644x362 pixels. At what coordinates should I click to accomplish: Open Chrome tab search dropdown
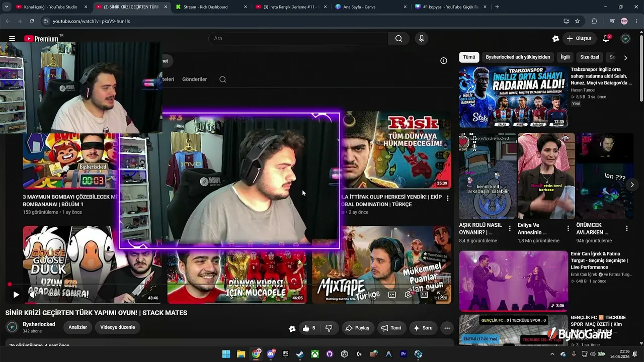(7, 7)
